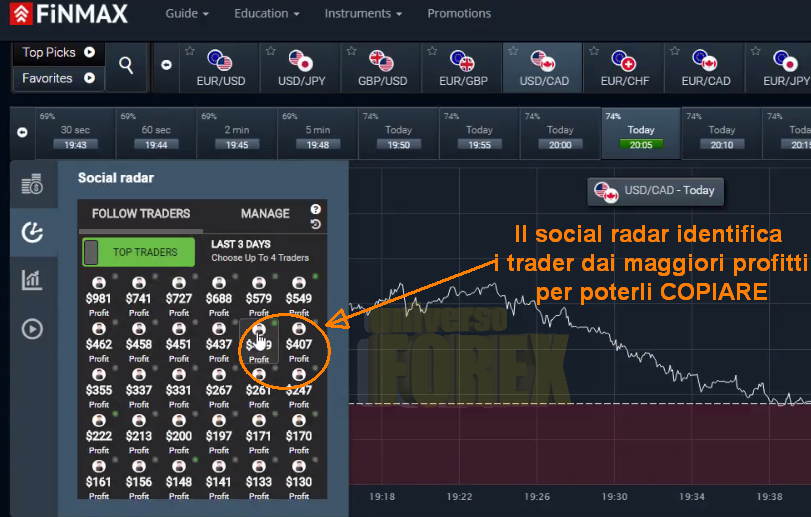Select trader with $222 profit
The image size is (811, 517).
click(x=99, y=435)
